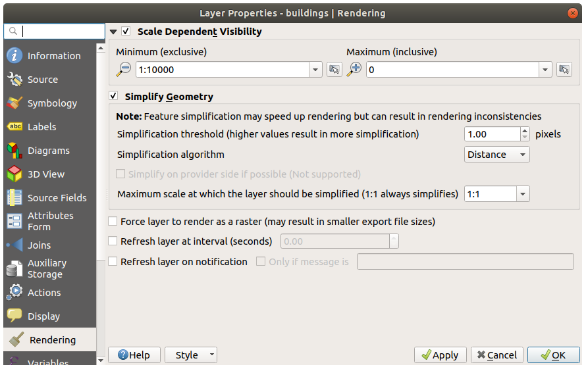
Task: Enable Force layer to render as raster
Action: coord(113,222)
